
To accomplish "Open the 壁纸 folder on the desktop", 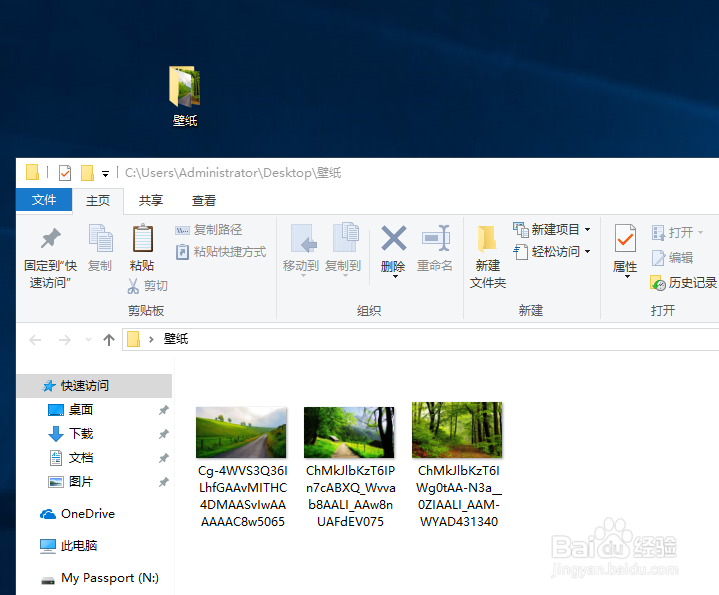I will (185, 95).
